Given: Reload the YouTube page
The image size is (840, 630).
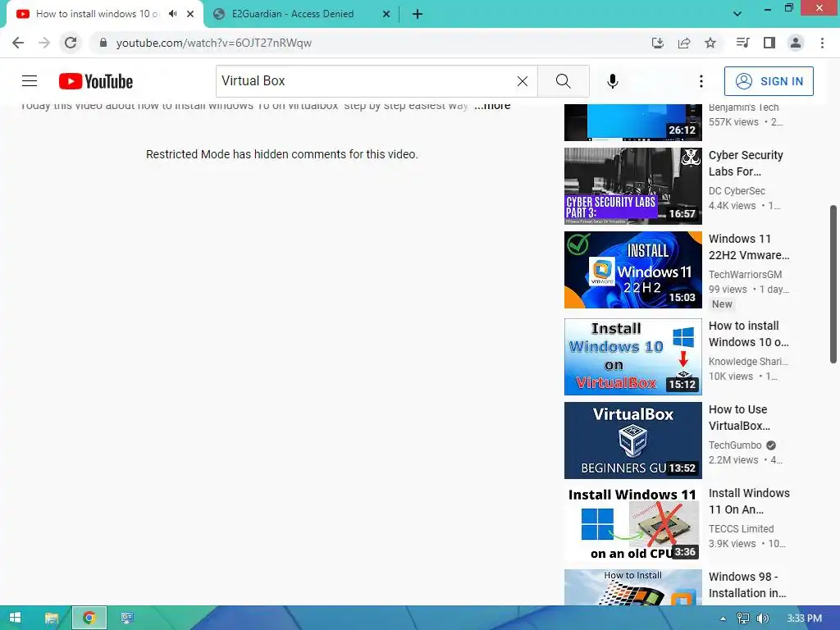Looking at the screenshot, I should point(71,43).
